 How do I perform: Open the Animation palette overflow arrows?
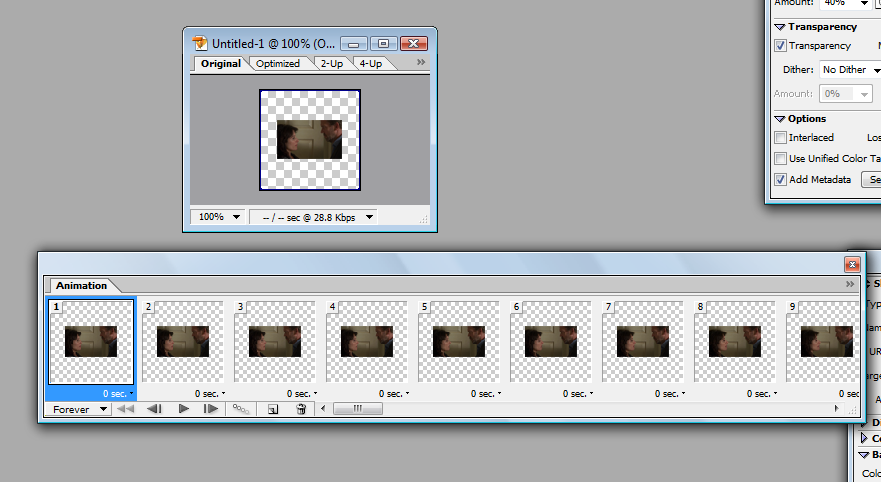[x=850, y=284]
